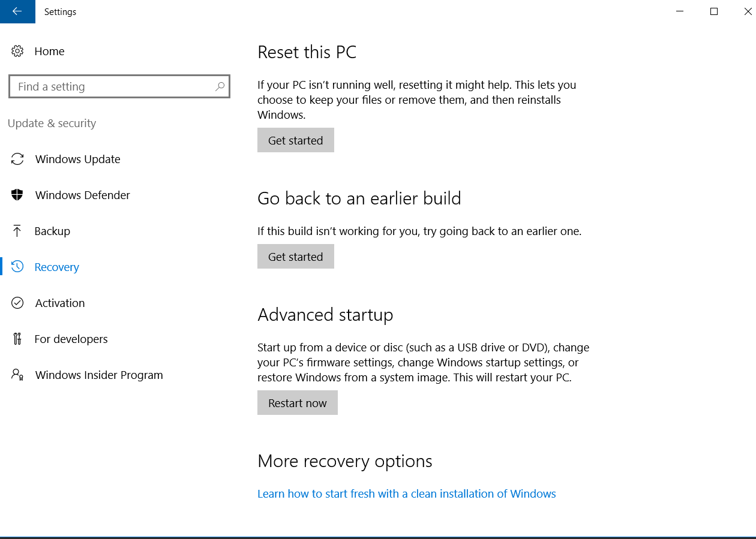Select Backup in the sidebar
Viewport: 756px width, 539px height.
[52, 231]
